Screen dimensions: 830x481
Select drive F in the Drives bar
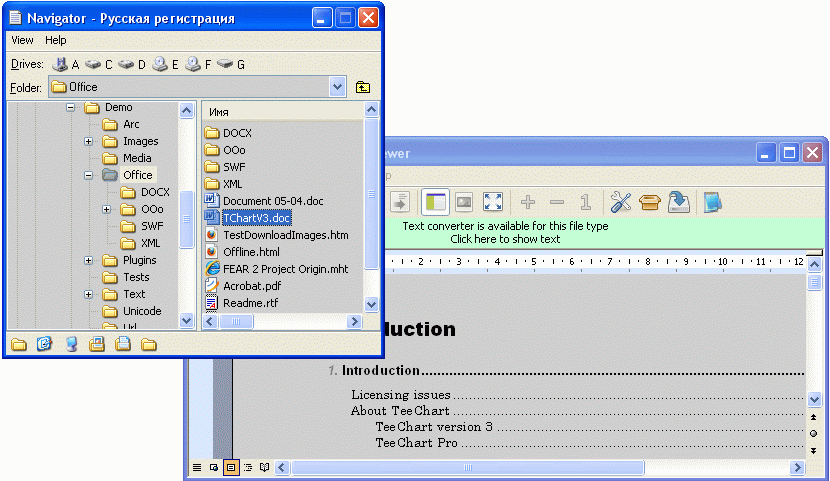198,65
